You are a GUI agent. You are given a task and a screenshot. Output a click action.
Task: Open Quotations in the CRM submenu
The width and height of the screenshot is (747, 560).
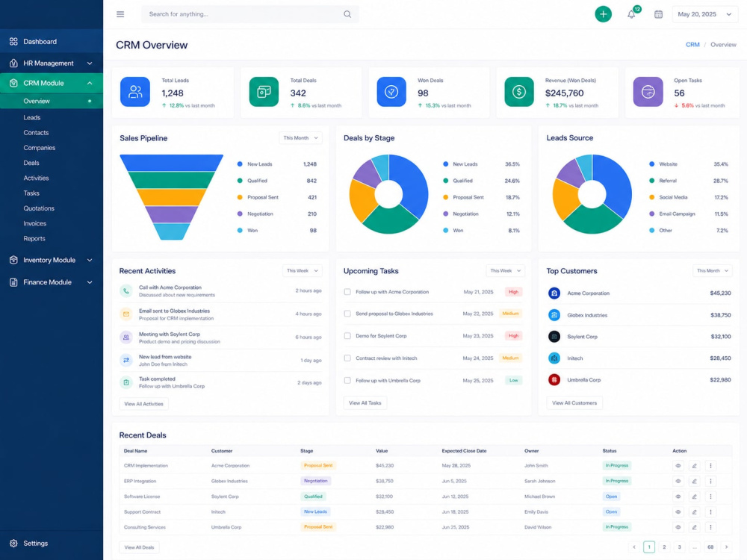[x=39, y=208]
